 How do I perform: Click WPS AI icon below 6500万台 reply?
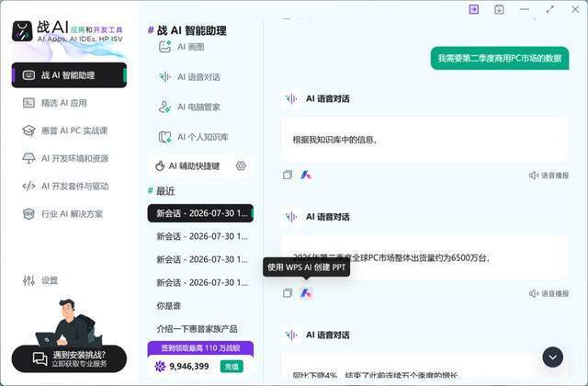point(306,293)
